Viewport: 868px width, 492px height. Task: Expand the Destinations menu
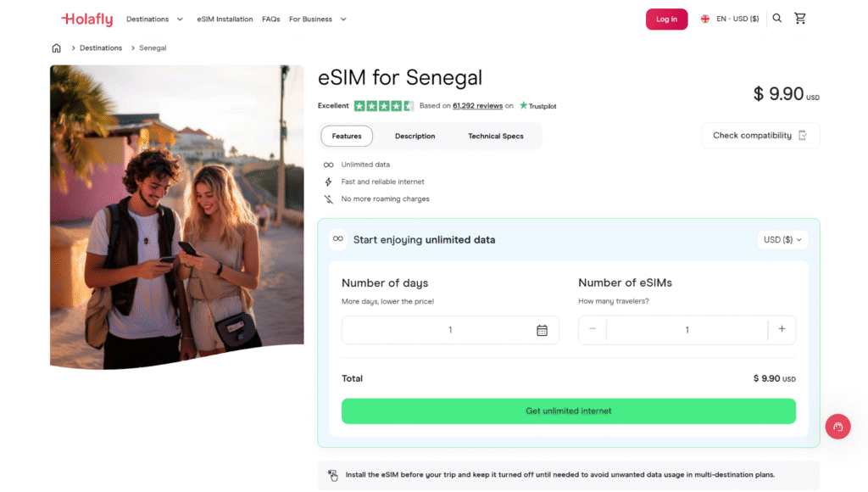click(154, 19)
